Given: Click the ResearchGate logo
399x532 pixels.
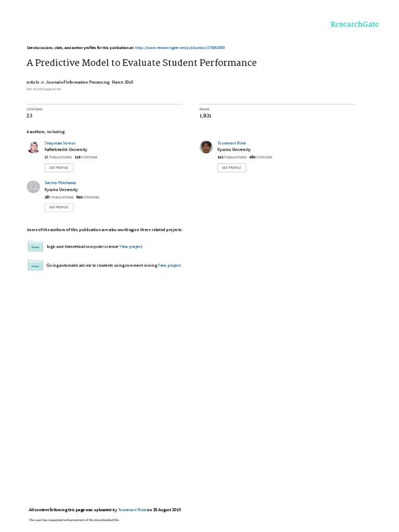Looking at the screenshot, I should pyautogui.click(x=354, y=24).
